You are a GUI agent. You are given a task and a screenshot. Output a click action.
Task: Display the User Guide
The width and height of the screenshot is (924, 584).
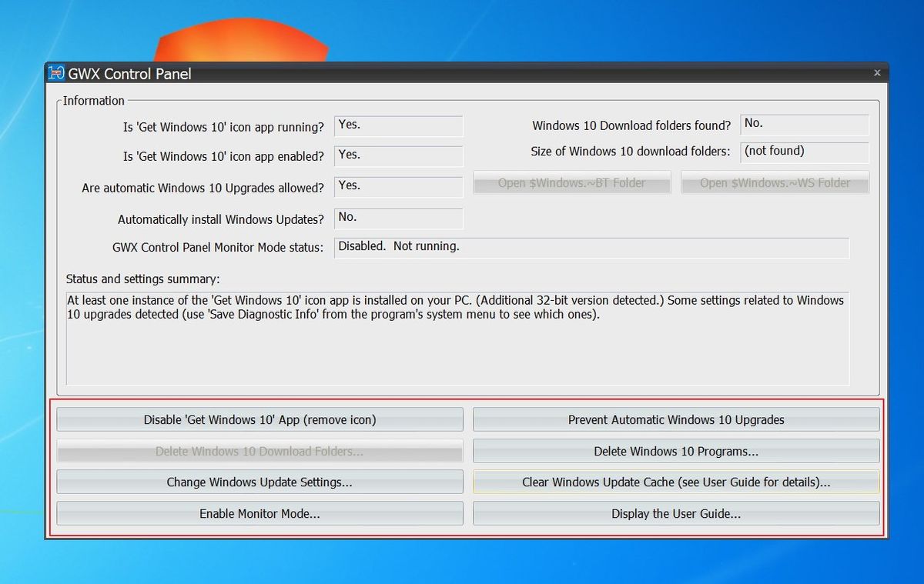point(676,513)
